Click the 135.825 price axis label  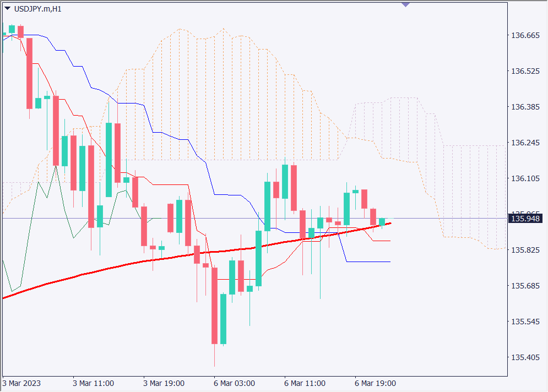[525, 250]
